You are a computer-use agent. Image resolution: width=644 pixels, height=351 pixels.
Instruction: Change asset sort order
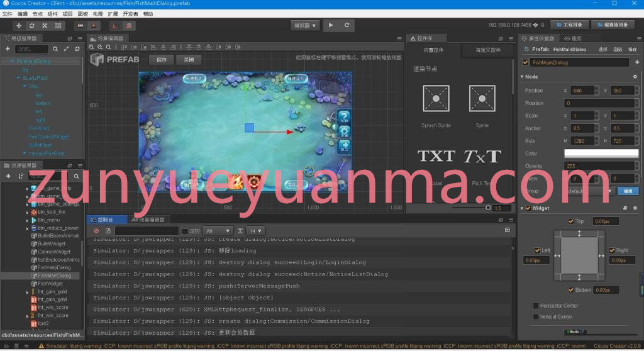21,176
